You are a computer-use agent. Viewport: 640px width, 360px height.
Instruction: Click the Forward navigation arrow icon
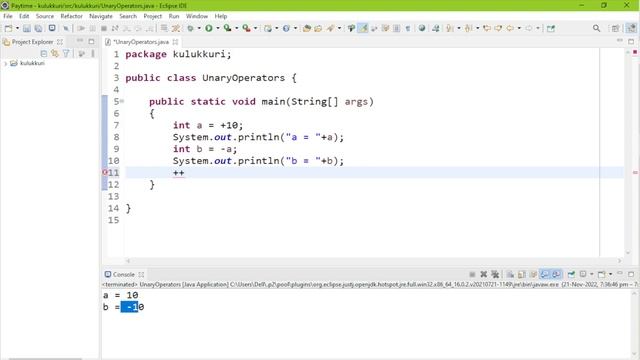tap(529, 28)
